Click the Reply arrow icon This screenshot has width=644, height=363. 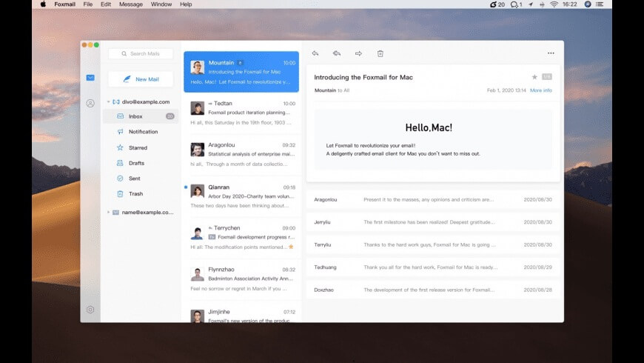[x=315, y=53]
